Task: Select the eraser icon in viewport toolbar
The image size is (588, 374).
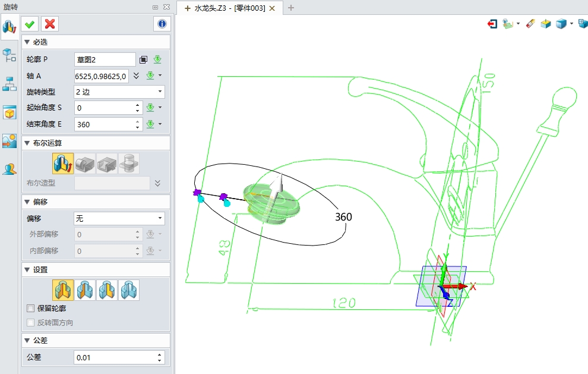Action: [530, 24]
